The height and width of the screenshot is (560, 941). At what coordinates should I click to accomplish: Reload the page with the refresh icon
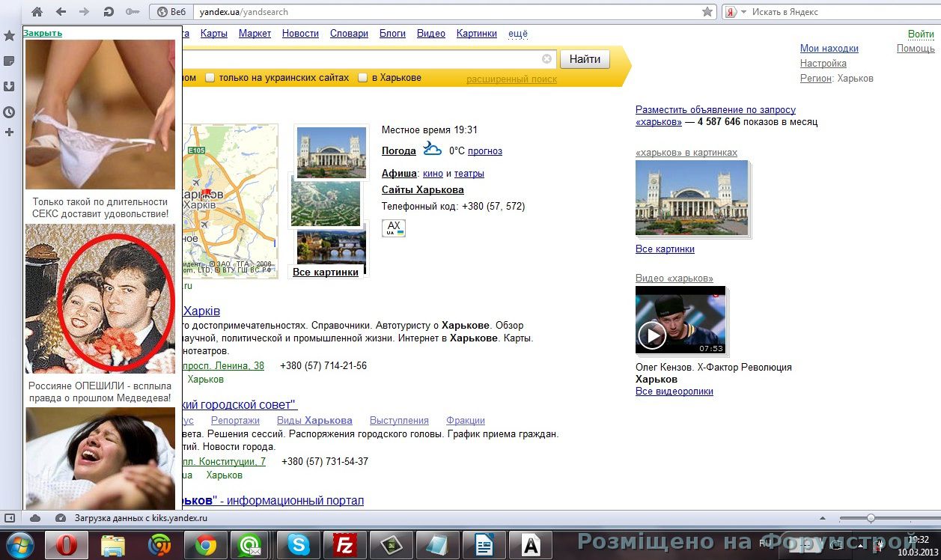109,12
